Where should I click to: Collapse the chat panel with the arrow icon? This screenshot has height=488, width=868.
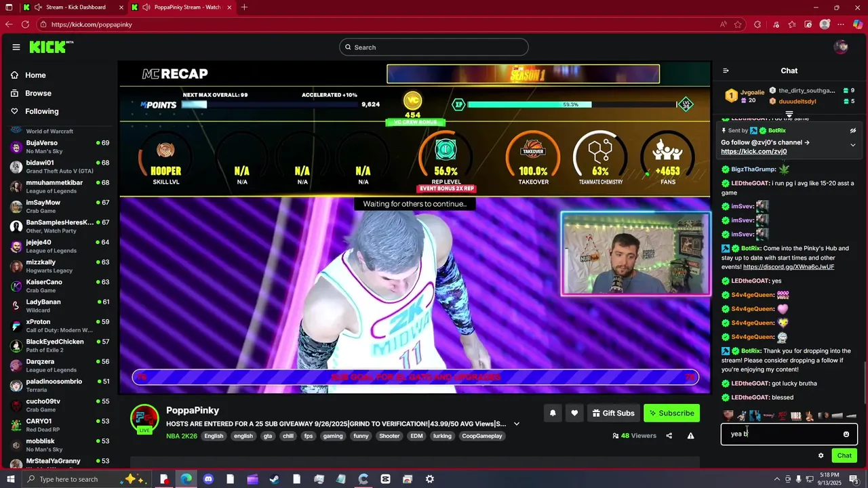click(726, 70)
